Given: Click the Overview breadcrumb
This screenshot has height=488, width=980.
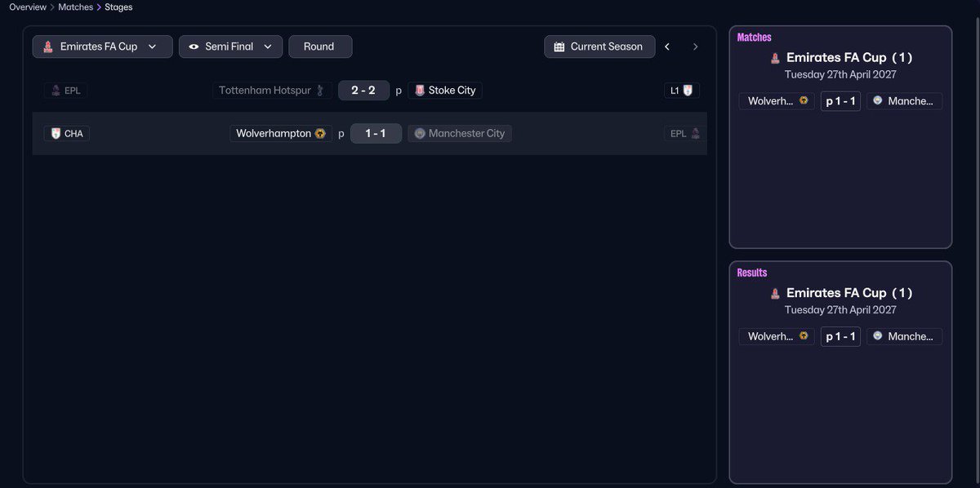Looking at the screenshot, I should click(28, 7).
